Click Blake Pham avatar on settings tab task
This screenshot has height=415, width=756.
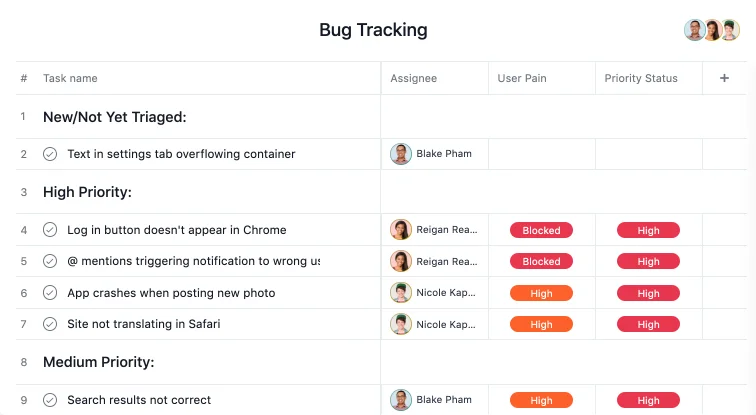click(x=401, y=154)
